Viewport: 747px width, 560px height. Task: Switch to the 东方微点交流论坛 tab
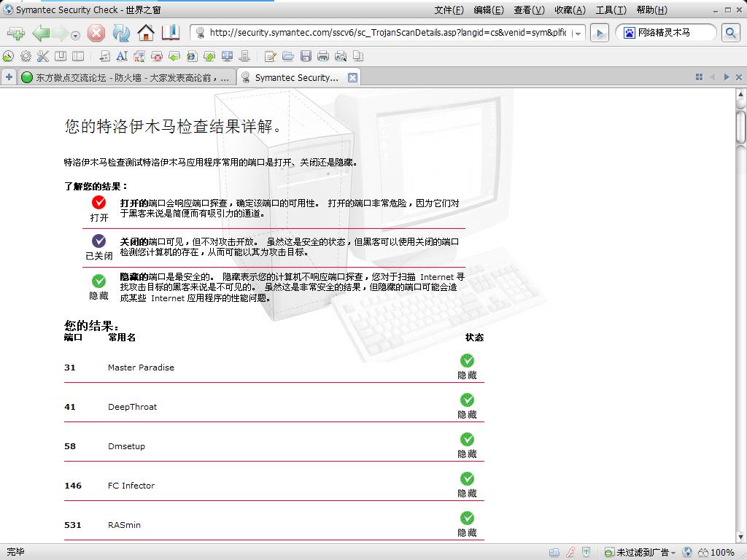tap(127, 77)
